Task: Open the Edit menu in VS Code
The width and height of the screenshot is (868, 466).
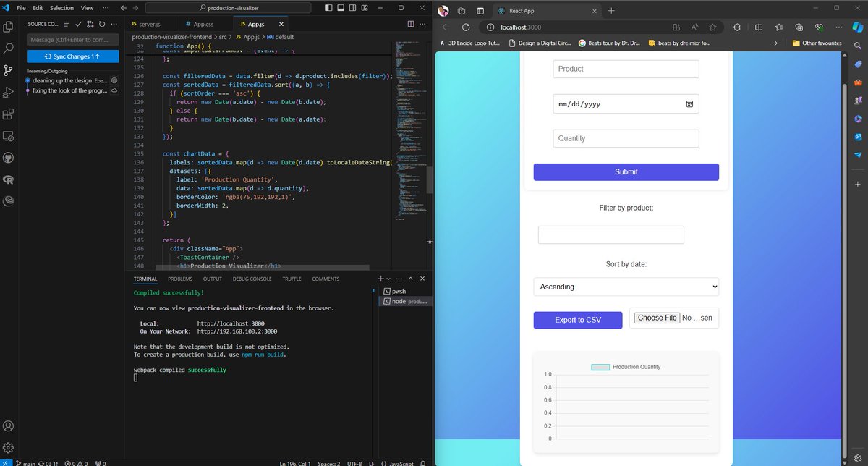Action: 38,7
